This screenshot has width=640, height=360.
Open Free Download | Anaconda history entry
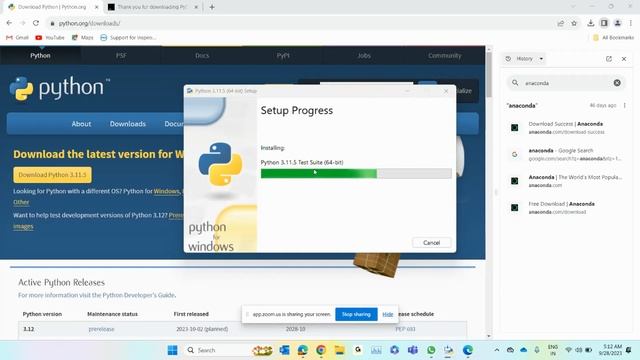(567, 207)
